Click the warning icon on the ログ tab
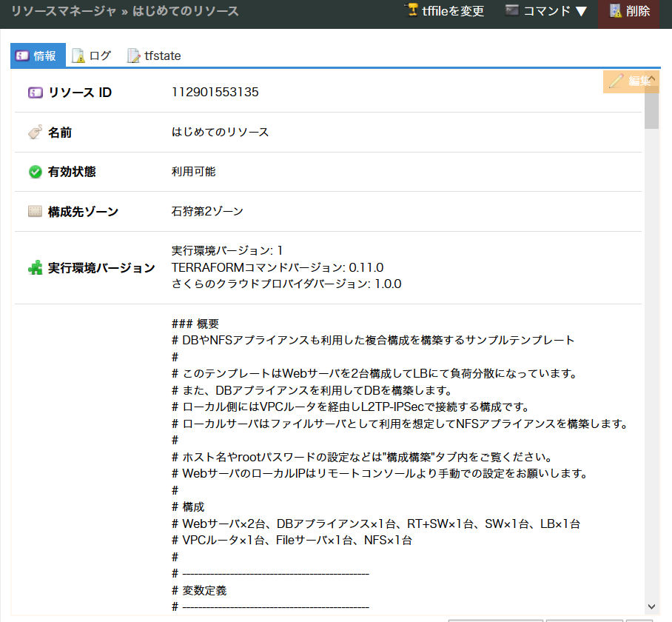The image size is (672, 622). coord(77,55)
